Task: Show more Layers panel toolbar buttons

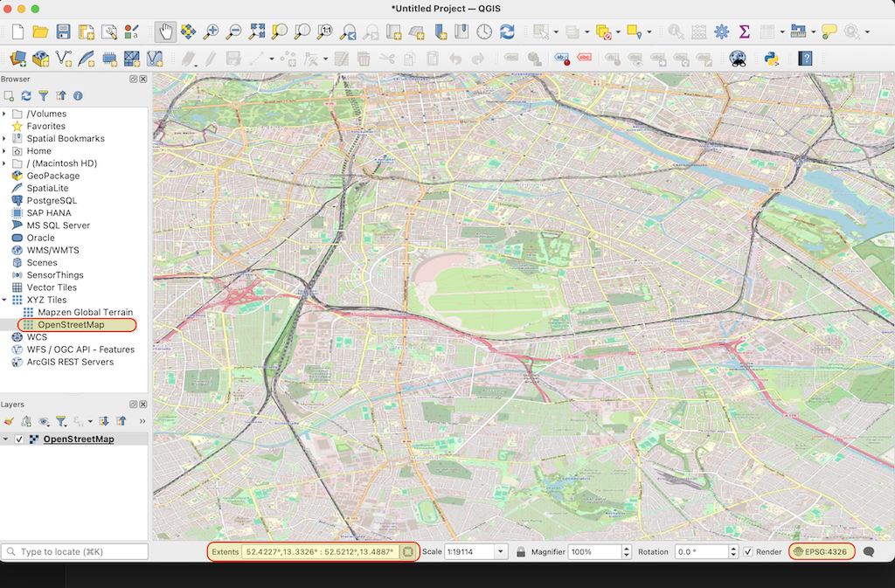Action: [142, 421]
